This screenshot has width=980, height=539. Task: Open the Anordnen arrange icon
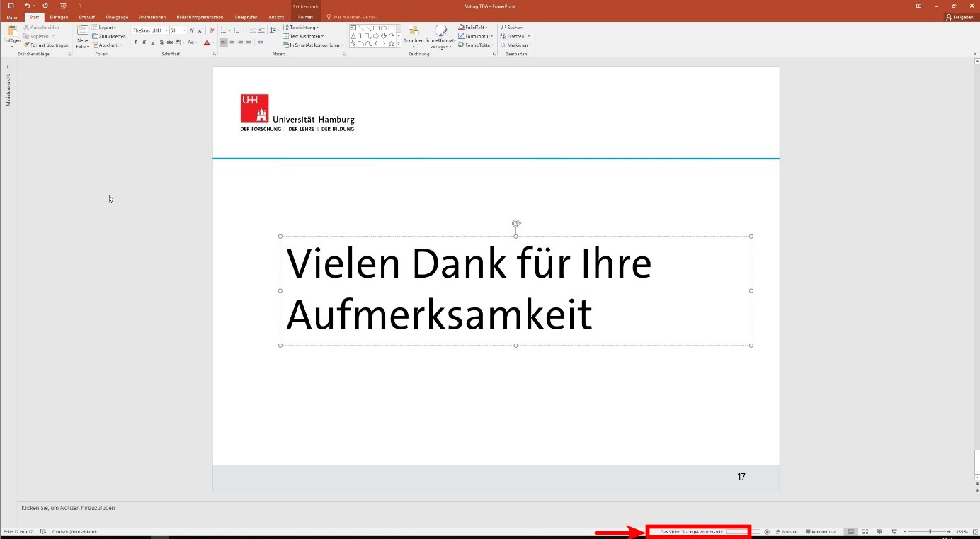point(414,31)
